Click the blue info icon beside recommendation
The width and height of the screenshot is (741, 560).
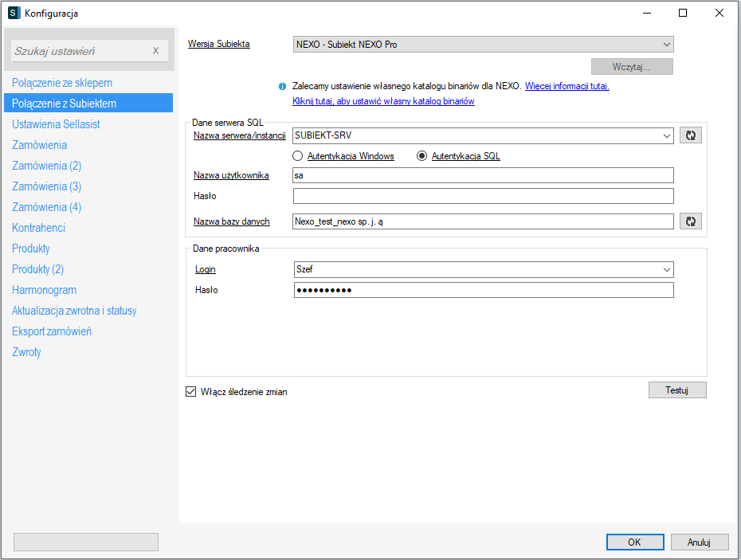click(282, 86)
